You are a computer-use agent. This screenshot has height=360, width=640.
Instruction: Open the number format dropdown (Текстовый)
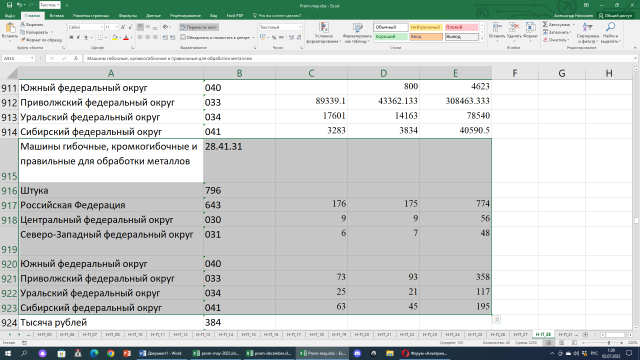click(x=300, y=27)
